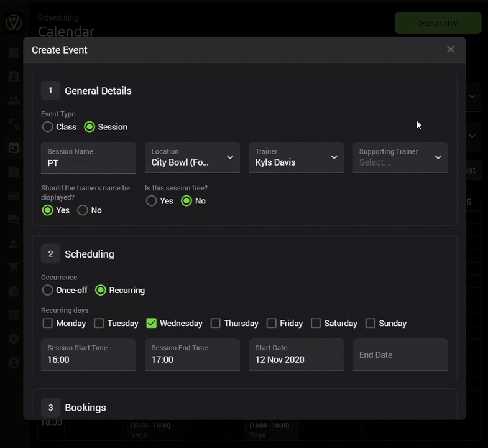The image size is (488, 448).
Task: Close the Create Event dialog
Action: [450, 50]
